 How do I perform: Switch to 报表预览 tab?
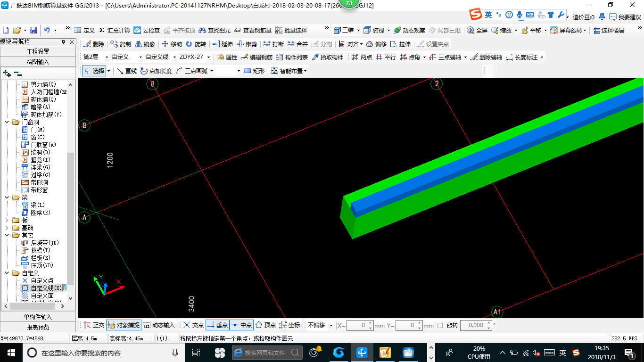(38, 327)
